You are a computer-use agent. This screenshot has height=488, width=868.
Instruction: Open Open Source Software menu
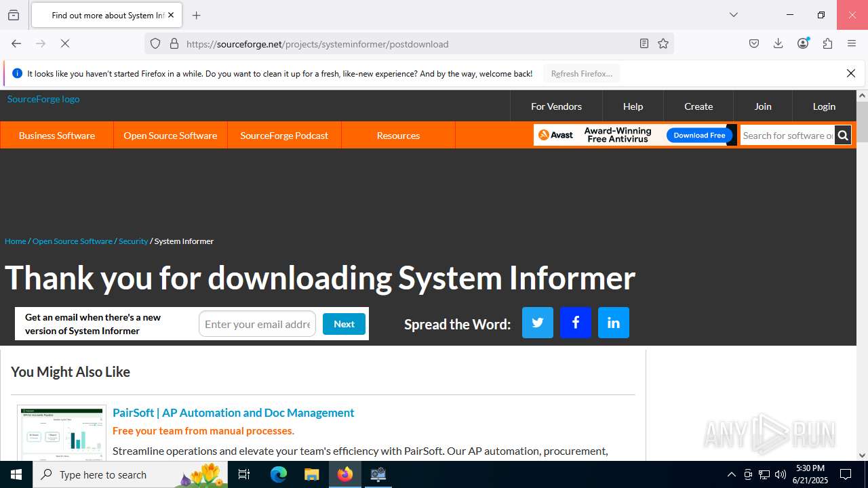click(x=170, y=136)
